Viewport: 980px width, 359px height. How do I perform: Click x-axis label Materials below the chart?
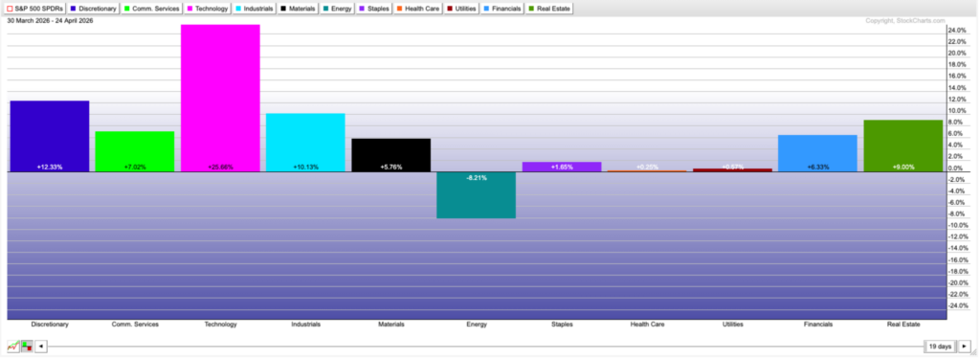point(391,324)
